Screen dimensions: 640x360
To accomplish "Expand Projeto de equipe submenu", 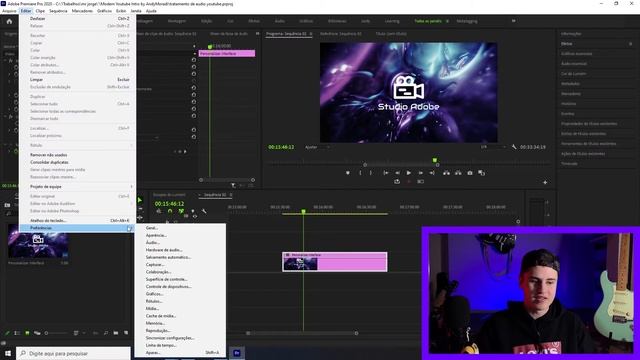I will [78, 187].
